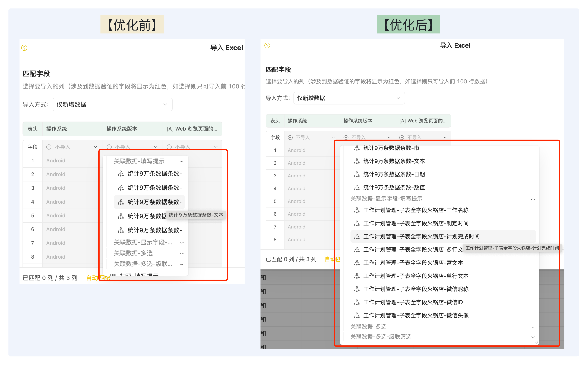Click hierarchy icon beside 火锅店-单行文本 option
588x365 pixels.
[357, 276]
